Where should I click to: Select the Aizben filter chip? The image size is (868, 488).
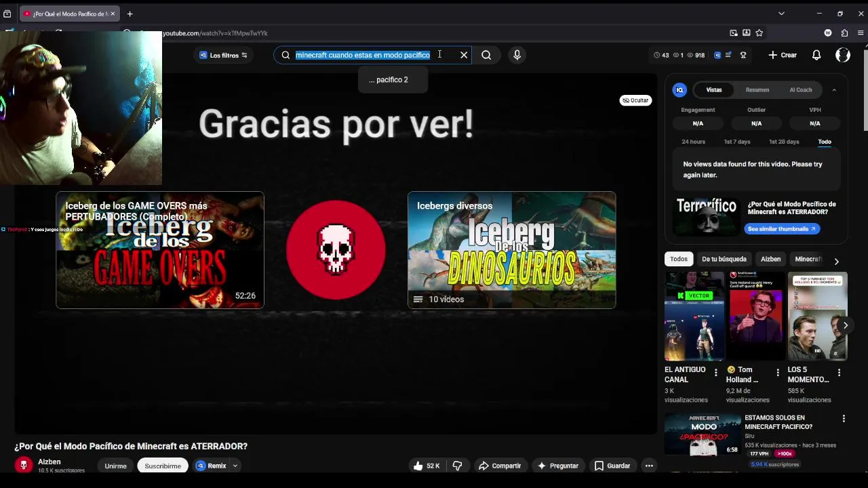(x=770, y=259)
